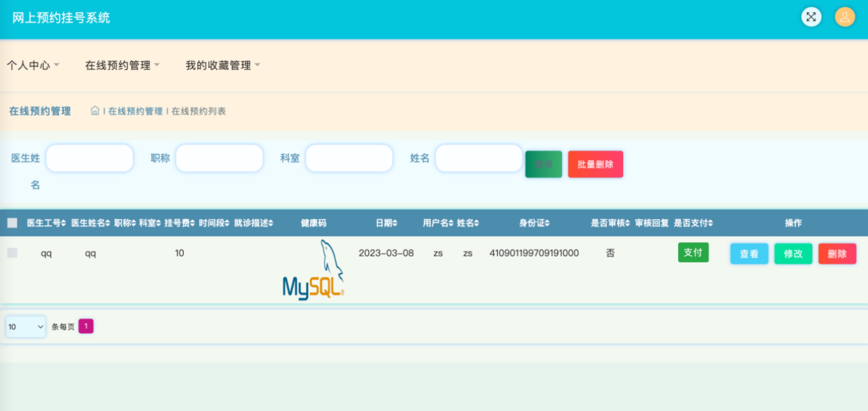The height and width of the screenshot is (411, 868).
Task: Check the qq row checkbox
Action: click(12, 253)
